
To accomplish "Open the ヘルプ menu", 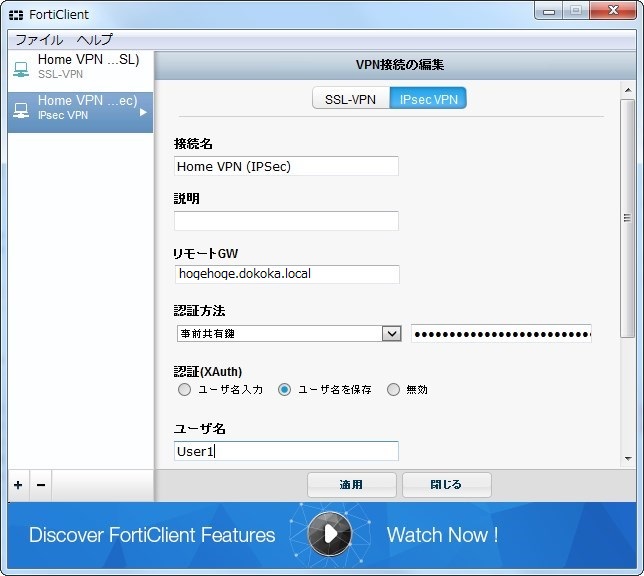I will [94, 40].
